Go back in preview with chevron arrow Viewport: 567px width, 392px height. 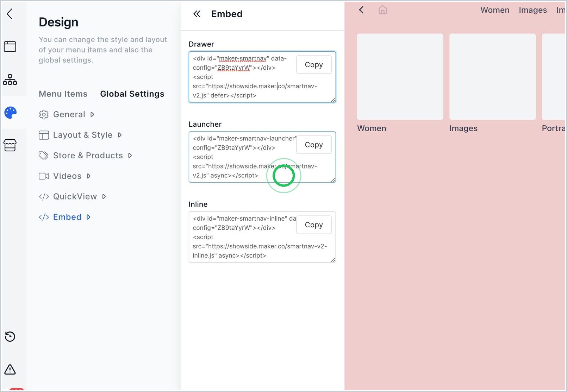coord(361,10)
